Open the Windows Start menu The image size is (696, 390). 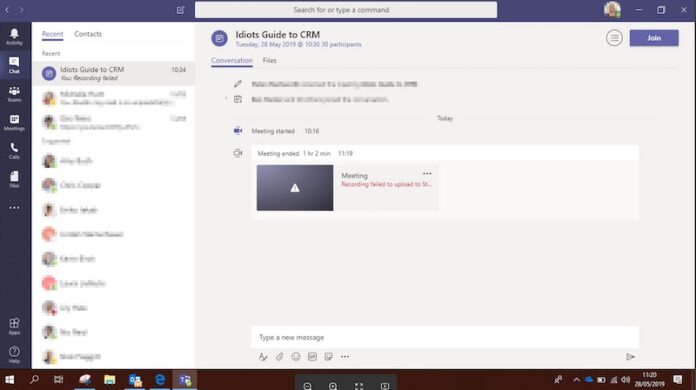coord(9,380)
